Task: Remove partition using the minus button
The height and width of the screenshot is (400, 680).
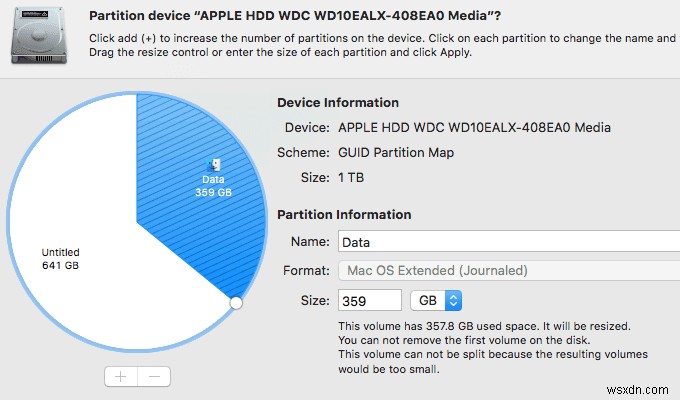Action: click(x=154, y=376)
